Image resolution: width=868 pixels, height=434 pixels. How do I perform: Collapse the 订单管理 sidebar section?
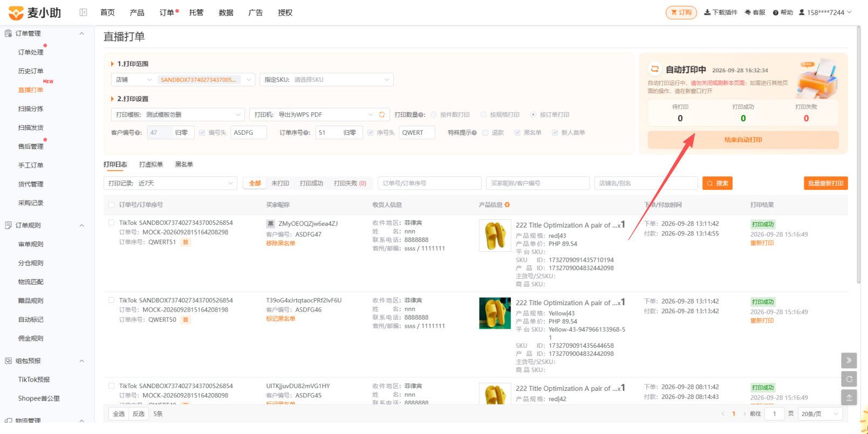pyautogui.click(x=82, y=33)
